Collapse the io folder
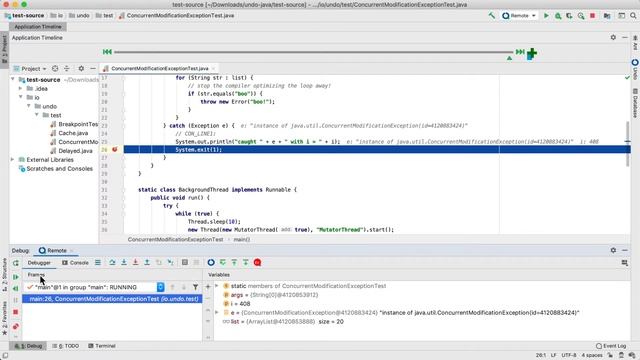Screen dimensions: 640x360 [x=20, y=97]
